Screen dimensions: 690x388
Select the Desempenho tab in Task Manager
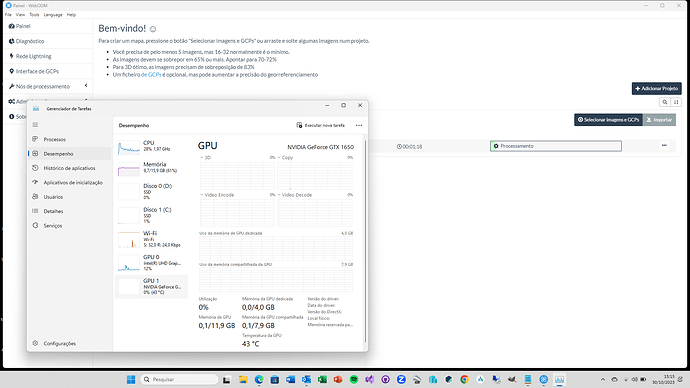tap(69, 154)
